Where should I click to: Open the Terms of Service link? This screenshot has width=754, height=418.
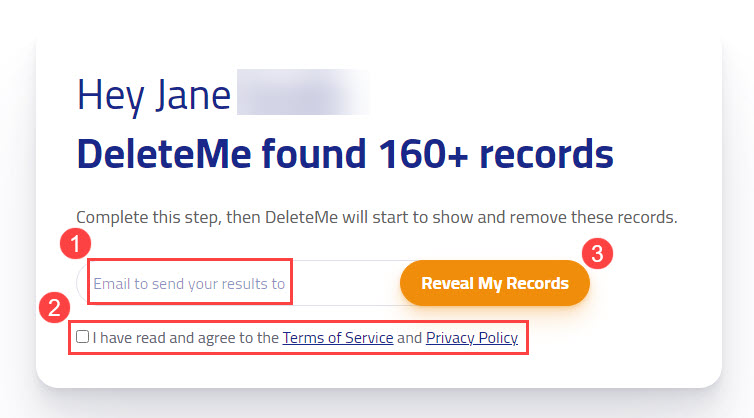pos(338,338)
